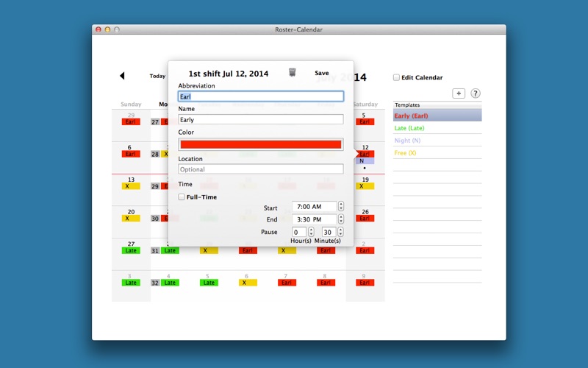The height and width of the screenshot is (368, 588).
Task: Select the Night (N) template
Action: [408, 141]
